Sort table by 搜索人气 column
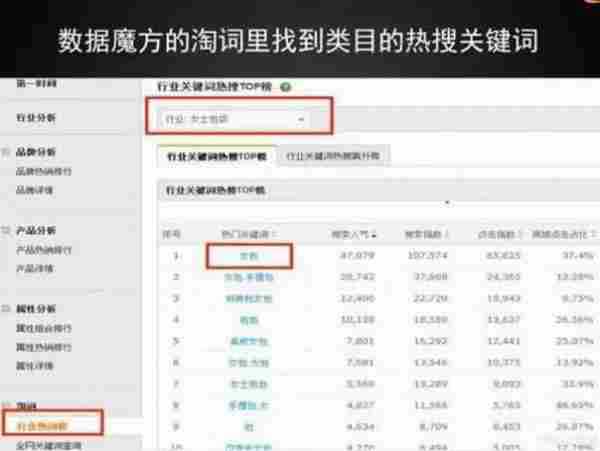600x451 pixels. click(x=354, y=234)
